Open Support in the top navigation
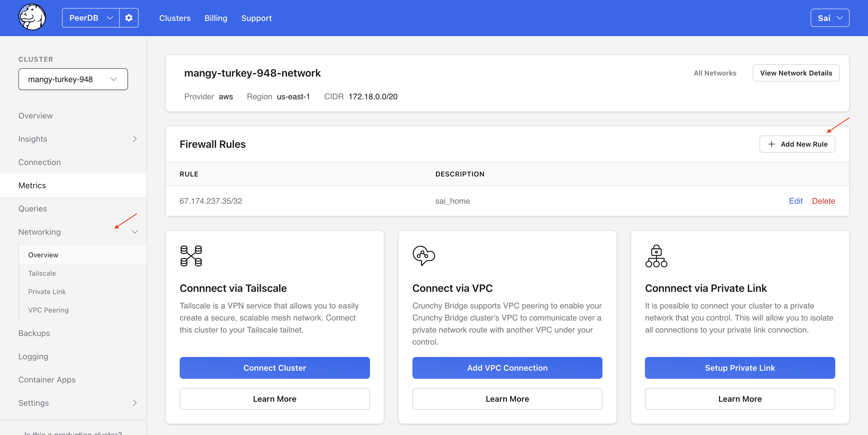 [x=256, y=18]
